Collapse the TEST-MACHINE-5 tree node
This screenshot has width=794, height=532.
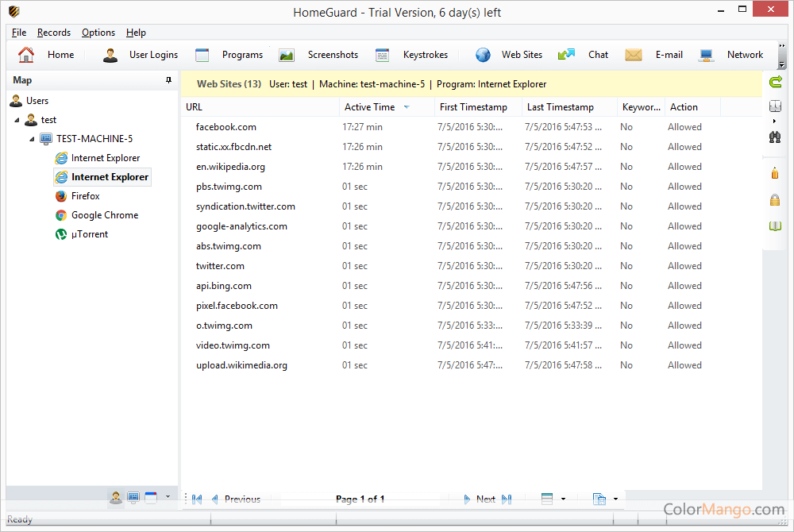click(x=33, y=139)
